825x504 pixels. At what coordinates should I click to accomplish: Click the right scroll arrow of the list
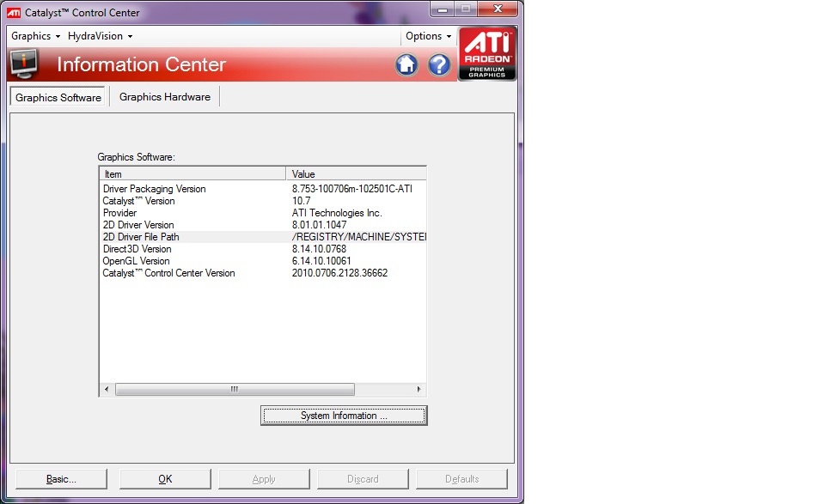click(419, 390)
